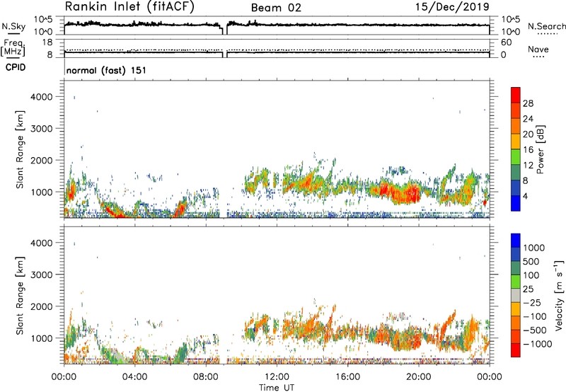Click the '28' tick on Power colorbar
Viewport: 566px width, 392px height.
528,103
